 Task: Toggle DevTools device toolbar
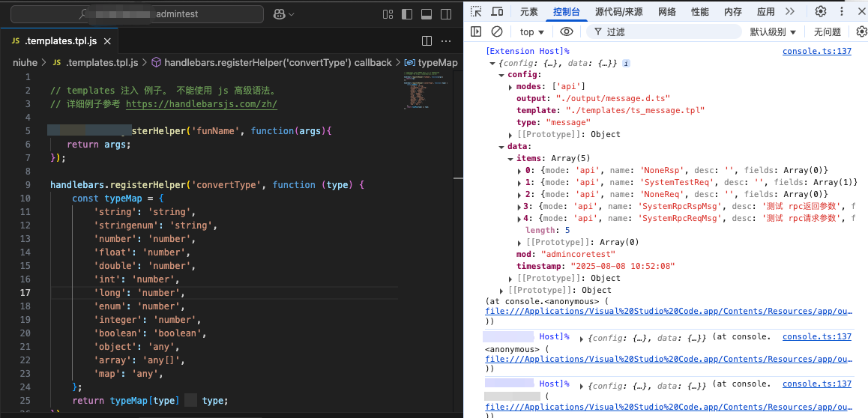tap(497, 12)
